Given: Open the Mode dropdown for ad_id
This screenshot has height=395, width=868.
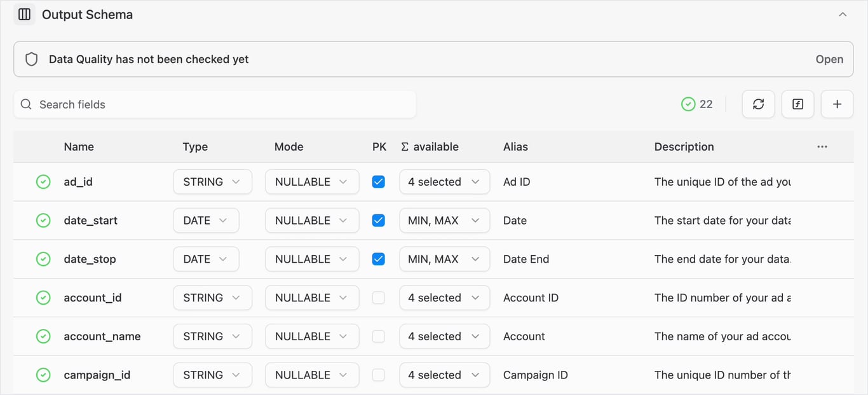Looking at the screenshot, I should click(312, 182).
